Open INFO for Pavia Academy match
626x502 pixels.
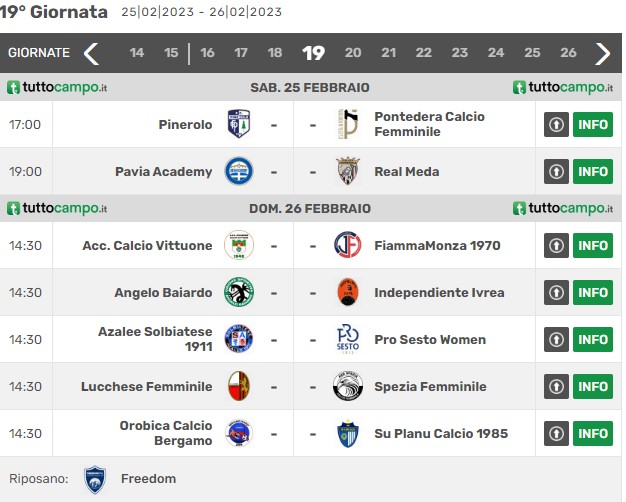pyautogui.click(x=593, y=172)
